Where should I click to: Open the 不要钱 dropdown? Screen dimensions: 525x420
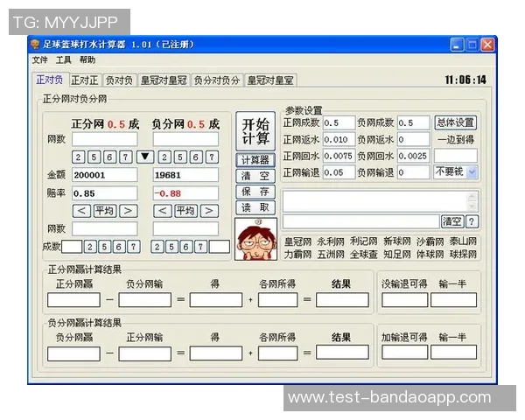pyautogui.click(x=472, y=172)
